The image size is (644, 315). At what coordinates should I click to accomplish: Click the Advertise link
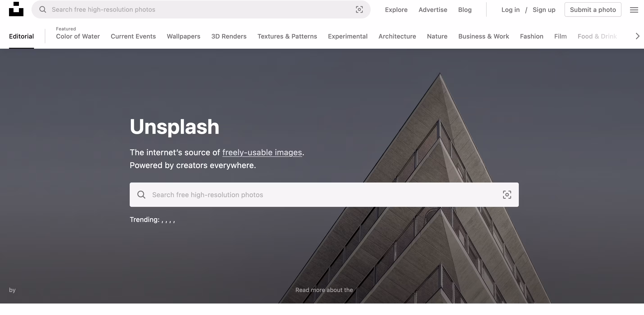point(433,10)
